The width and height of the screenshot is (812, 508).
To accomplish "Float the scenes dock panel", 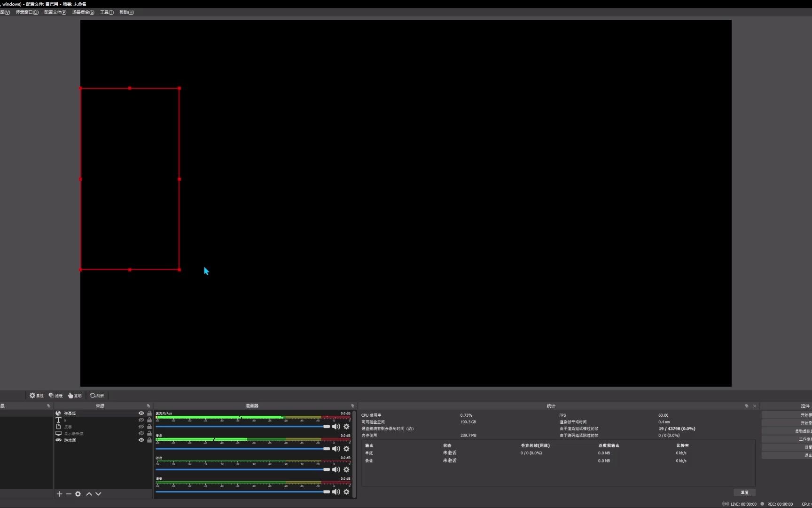I will [48, 406].
